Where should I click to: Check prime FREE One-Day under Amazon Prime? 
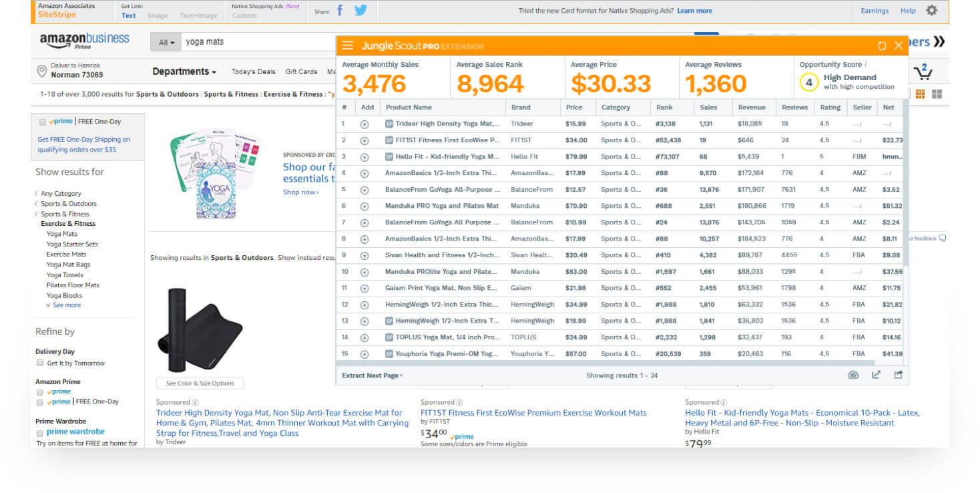tap(40, 402)
